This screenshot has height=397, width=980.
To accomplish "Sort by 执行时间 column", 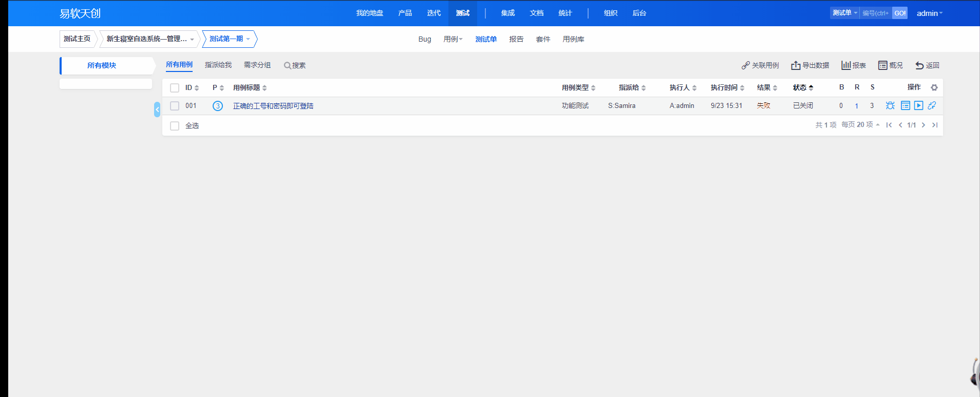I will (x=728, y=88).
